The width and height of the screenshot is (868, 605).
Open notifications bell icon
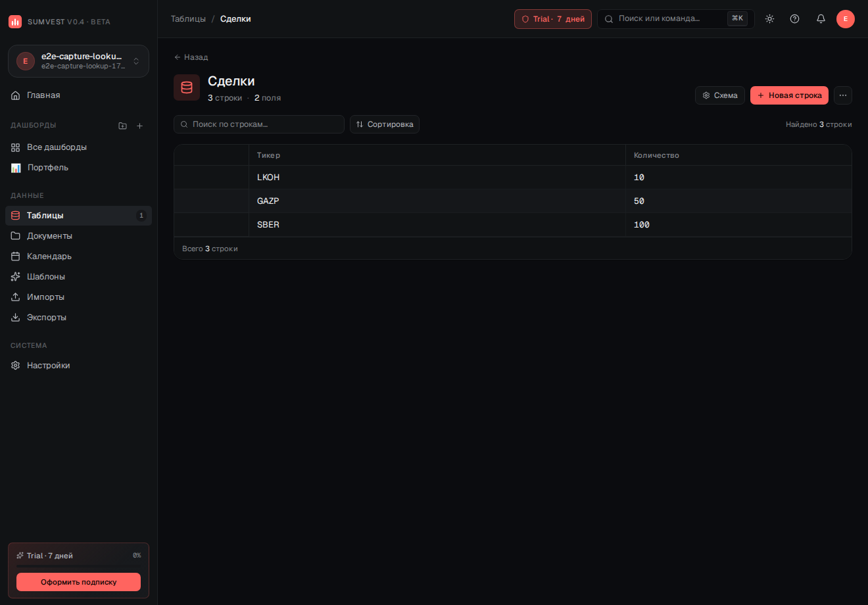[x=821, y=19]
